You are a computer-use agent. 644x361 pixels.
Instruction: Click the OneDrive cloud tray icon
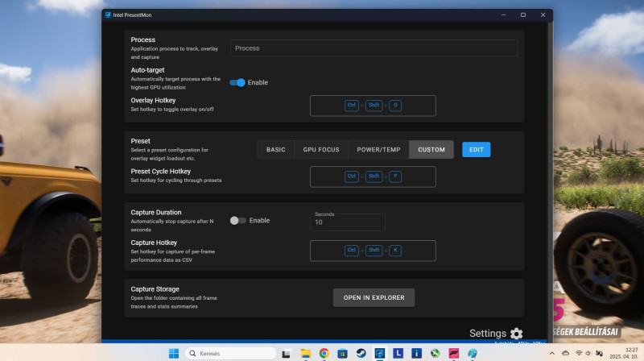566,353
